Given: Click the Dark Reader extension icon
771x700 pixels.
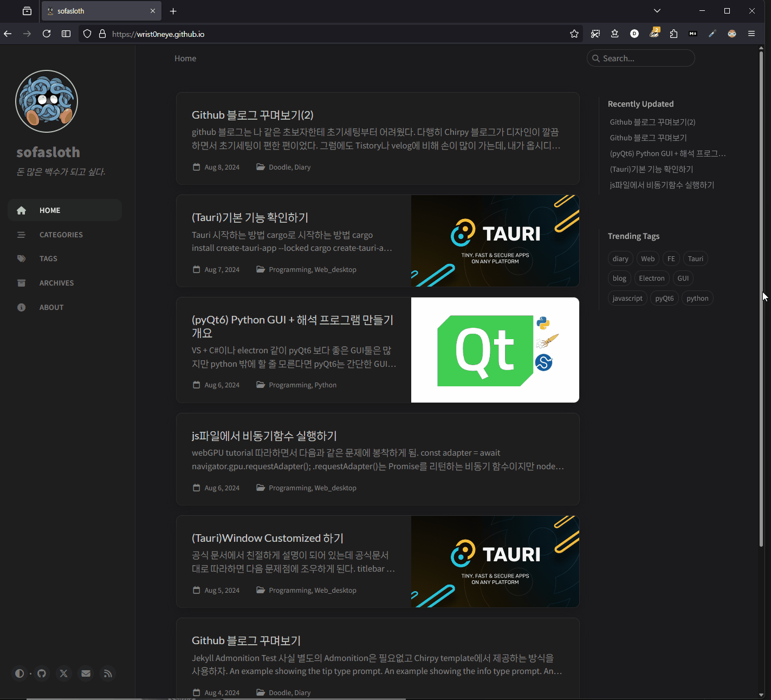Looking at the screenshot, I should coord(732,34).
